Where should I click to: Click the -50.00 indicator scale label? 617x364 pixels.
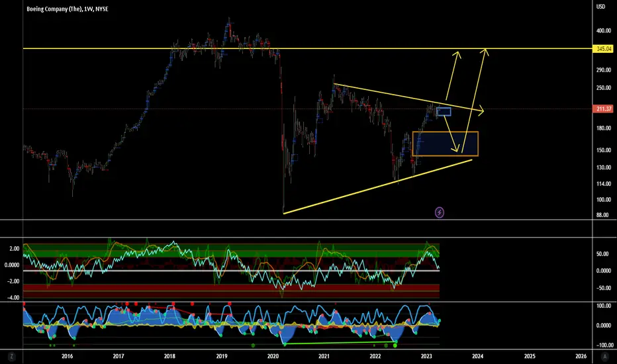click(603, 288)
